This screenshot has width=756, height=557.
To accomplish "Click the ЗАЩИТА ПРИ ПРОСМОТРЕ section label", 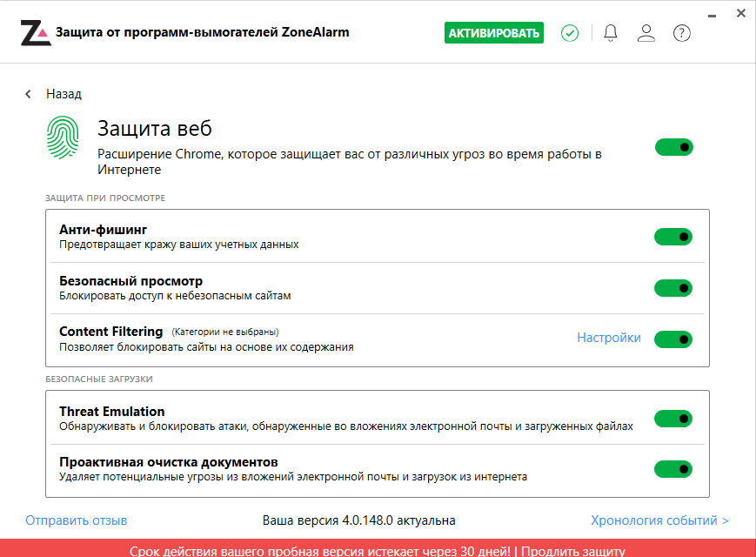I will tap(105, 198).
